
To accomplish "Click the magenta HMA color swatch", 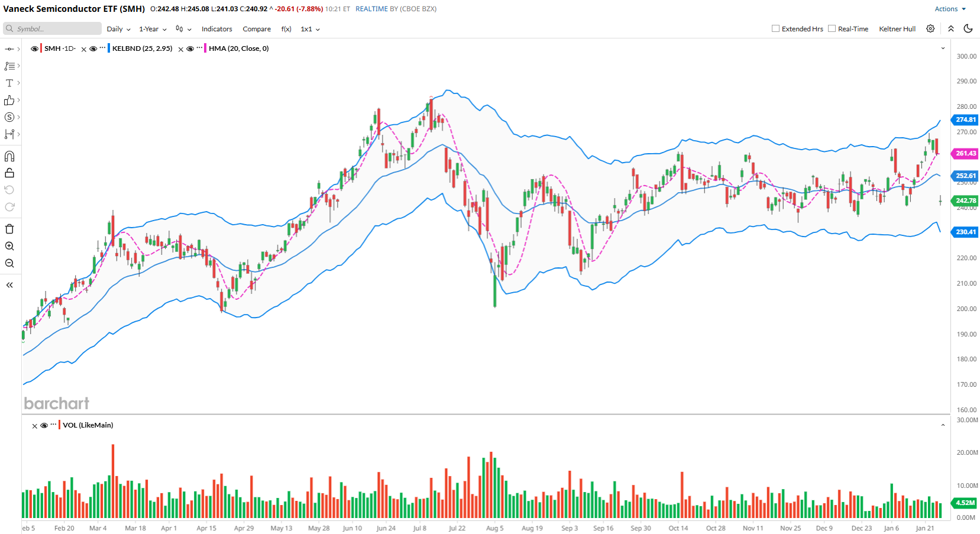I will [205, 48].
